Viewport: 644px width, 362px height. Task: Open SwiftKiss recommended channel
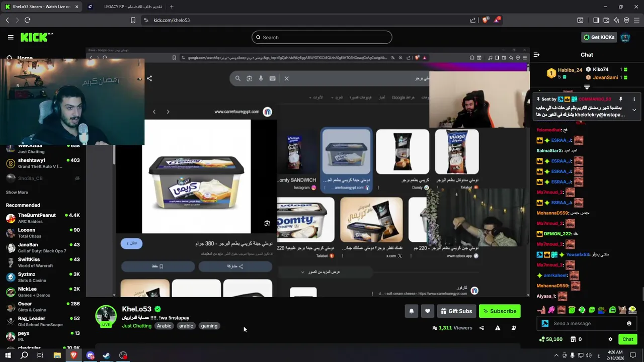pyautogui.click(x=42, y=262)
